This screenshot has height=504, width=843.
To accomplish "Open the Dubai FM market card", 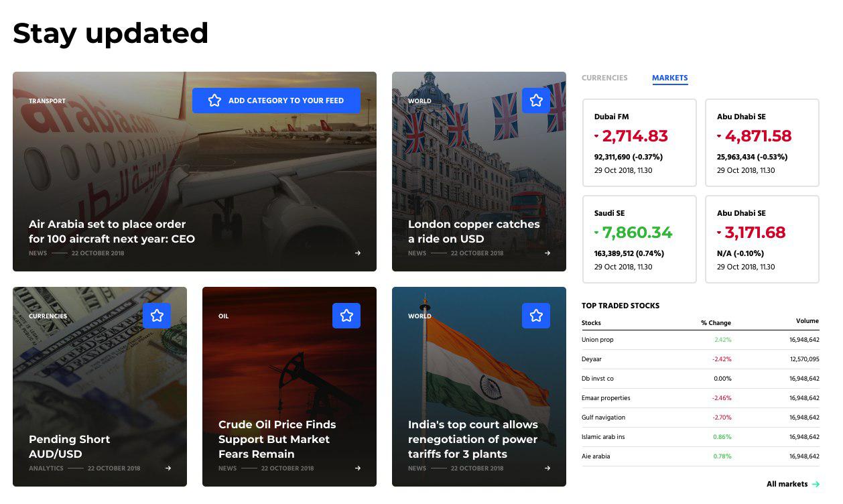I will pos(639,143).
